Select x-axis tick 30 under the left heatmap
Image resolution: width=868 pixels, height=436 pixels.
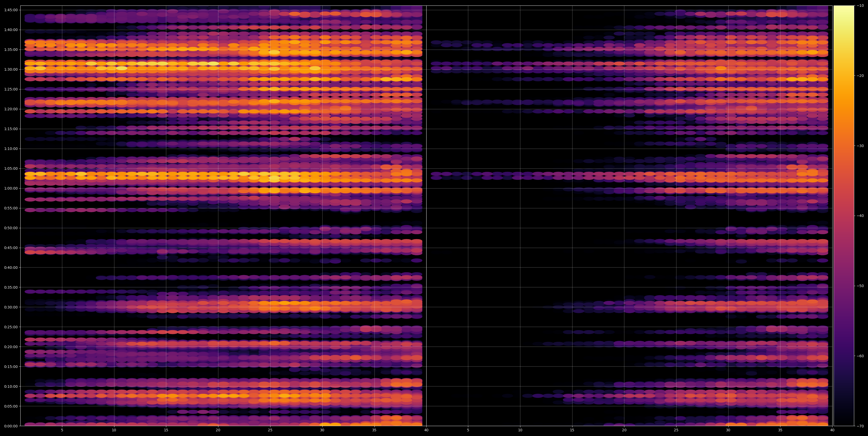point(322,430)
